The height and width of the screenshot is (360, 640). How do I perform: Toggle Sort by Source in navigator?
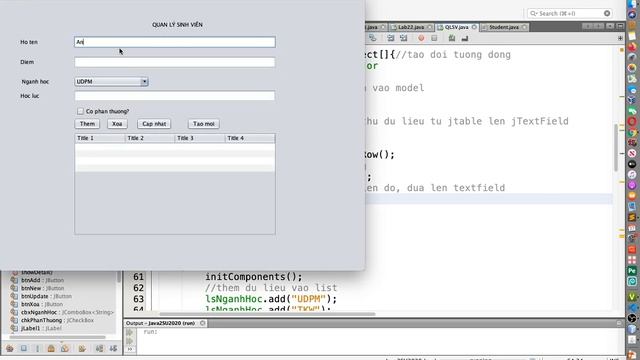pos(113,349)
